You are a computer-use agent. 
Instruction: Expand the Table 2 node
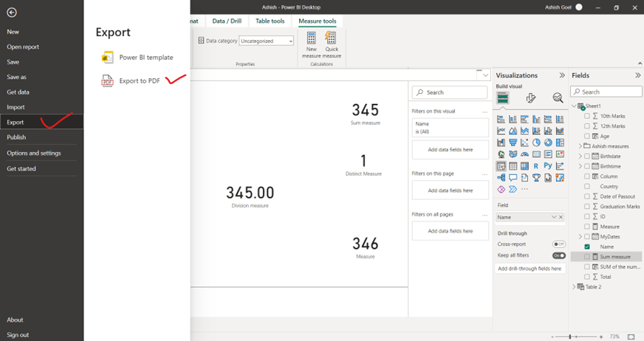(574, 286)
